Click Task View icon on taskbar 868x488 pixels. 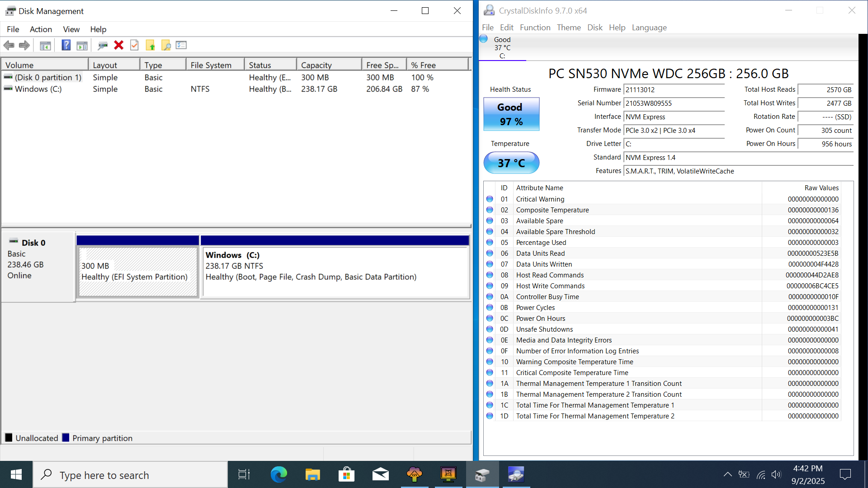244,474
